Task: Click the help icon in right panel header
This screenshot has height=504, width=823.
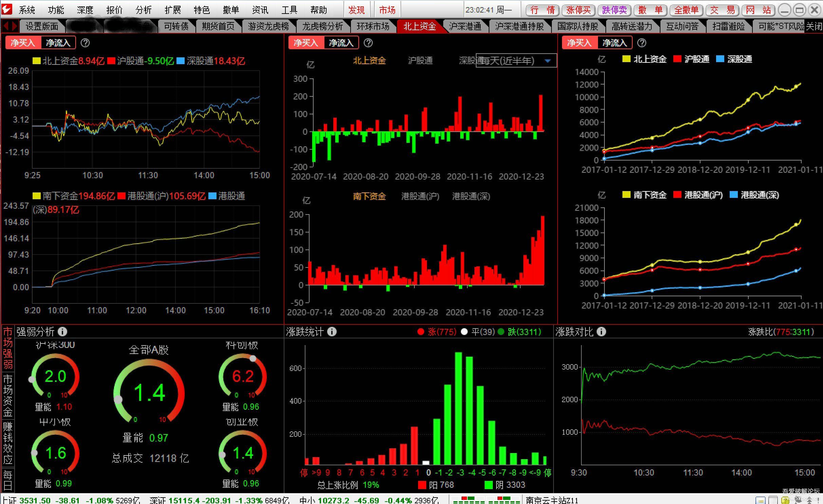Action: point(641,43)
